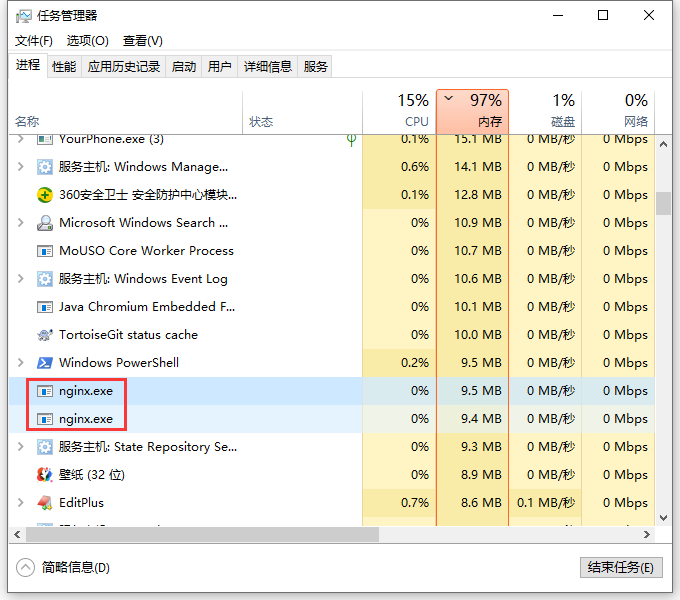680x600 pixels.
Task: Click the vertical scrollbar up arrow
Action: point(663,144)
